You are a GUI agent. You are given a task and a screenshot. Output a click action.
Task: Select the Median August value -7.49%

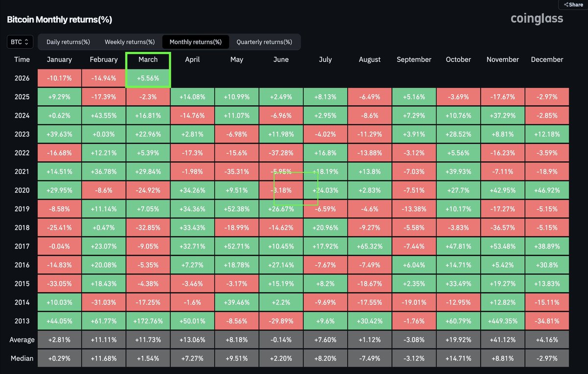coord(369,358)
